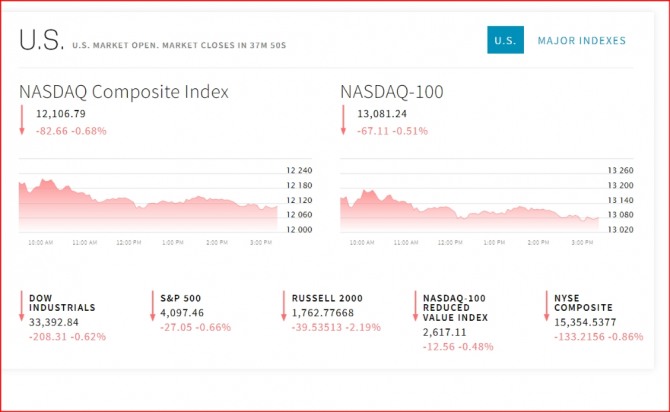Click the NASDAQ-100 value 13,081.24
The height and width of the screenshot is (412, 670).
382,114
